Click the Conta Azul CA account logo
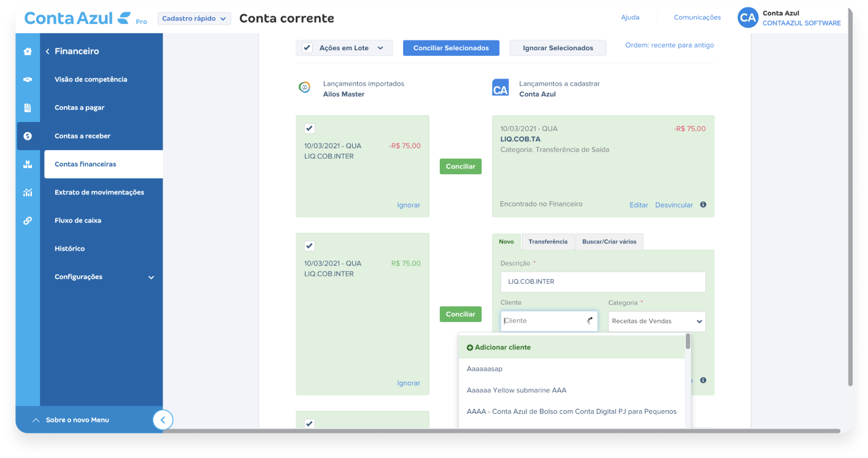The width and height of the screenshot is (868, 458). tap(501, 88)
